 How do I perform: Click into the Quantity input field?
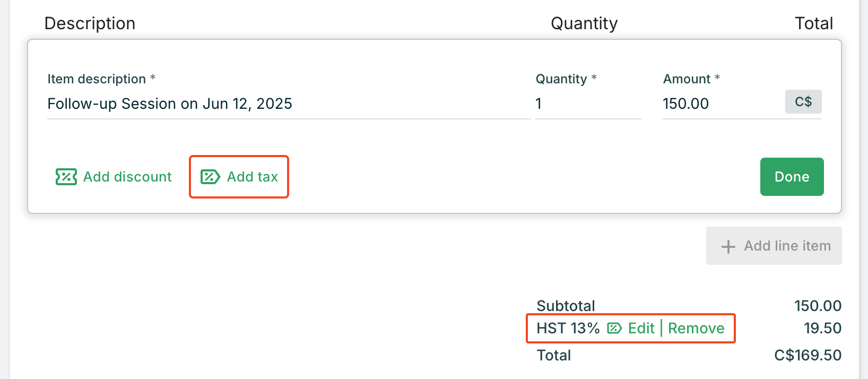pyautogui.click(x=588, y=104)
